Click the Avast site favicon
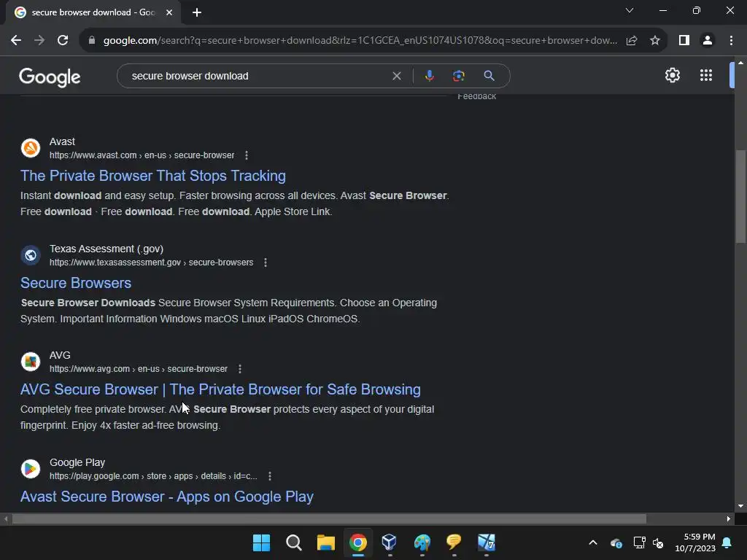Image resolution: width=747 pixels, height=560 pixels. (x=31, y=148)
